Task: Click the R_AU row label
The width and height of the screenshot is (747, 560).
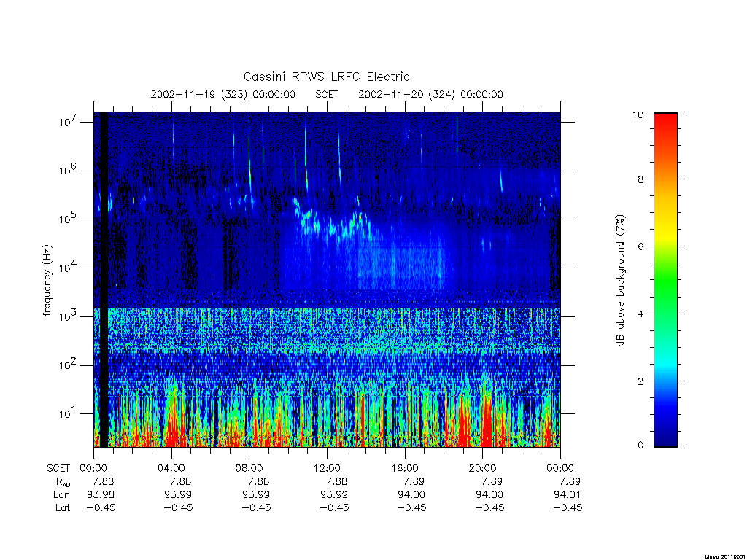Action: [63, 482]
